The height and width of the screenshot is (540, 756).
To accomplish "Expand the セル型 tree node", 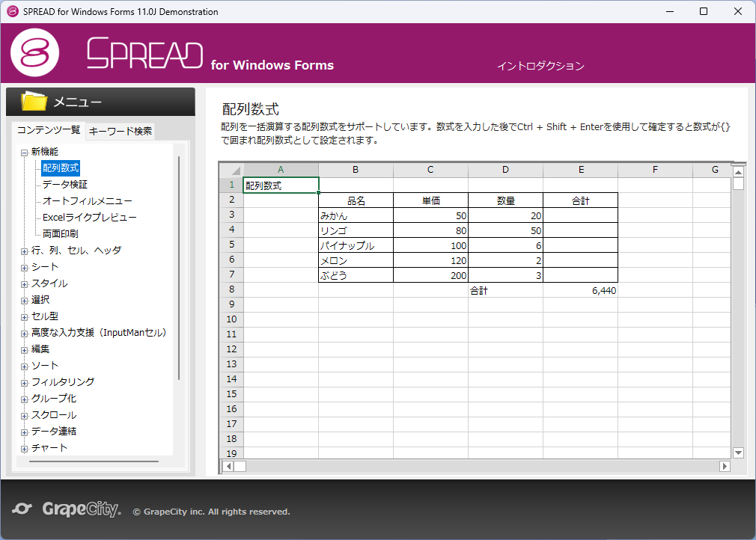I will [24, 317].
